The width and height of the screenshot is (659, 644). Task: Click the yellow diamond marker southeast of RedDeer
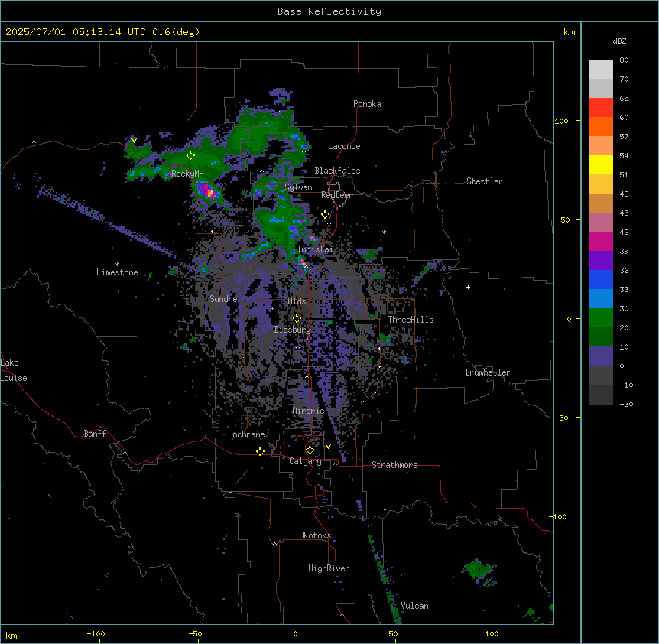click(x=325, y=215)
